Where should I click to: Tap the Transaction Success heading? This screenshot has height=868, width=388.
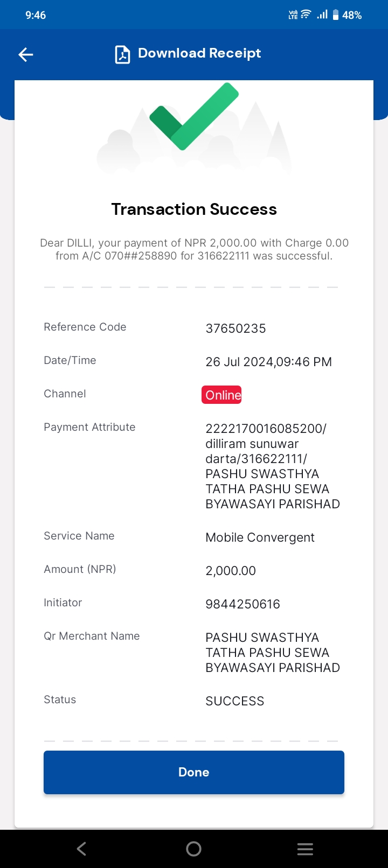click(194, 209)
